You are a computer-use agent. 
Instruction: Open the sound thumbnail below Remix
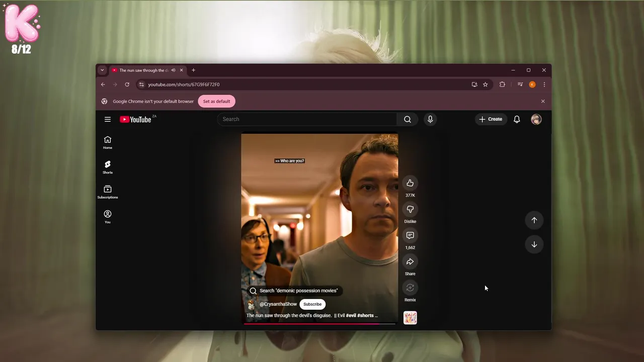tap(410, 318)
